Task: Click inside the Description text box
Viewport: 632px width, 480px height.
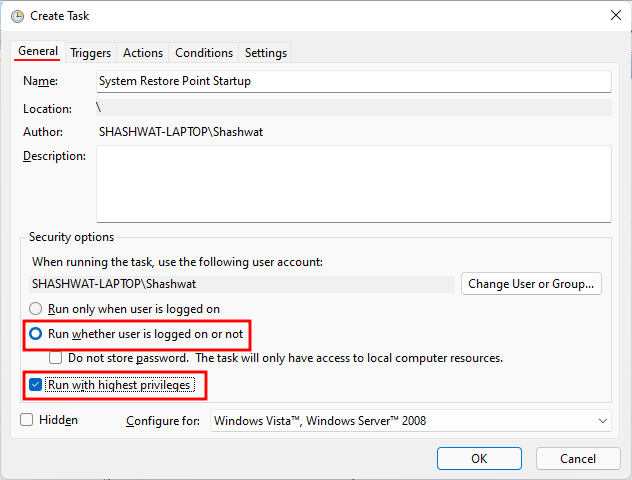Action: pos(353,183)
